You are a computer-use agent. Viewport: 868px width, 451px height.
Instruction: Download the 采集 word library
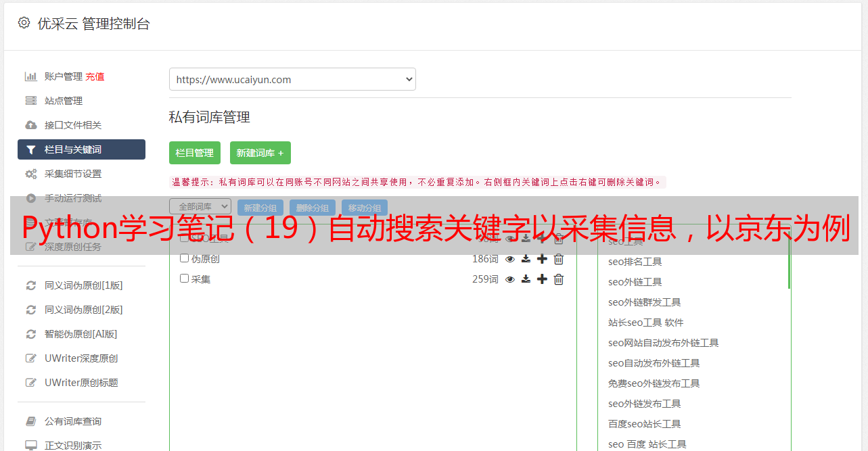526,279
